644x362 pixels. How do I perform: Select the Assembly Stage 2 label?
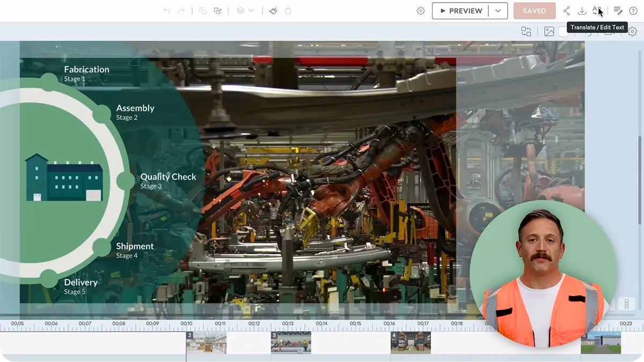tap(135, 112)
